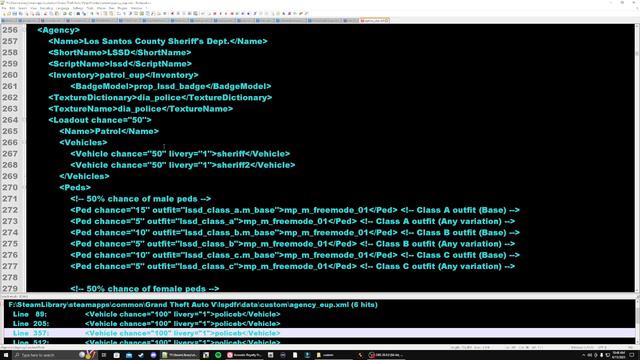The height and width of the screenshot is (360, 640).
Task: Click line number 257 in the margin
Action: (10, 41)
